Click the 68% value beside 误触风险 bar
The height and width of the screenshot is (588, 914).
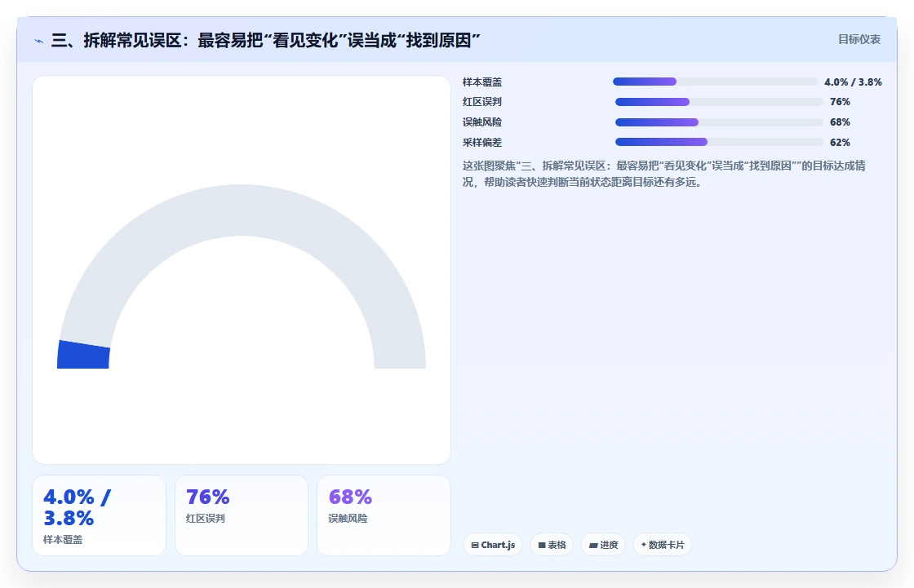click(x=840, y=122)
